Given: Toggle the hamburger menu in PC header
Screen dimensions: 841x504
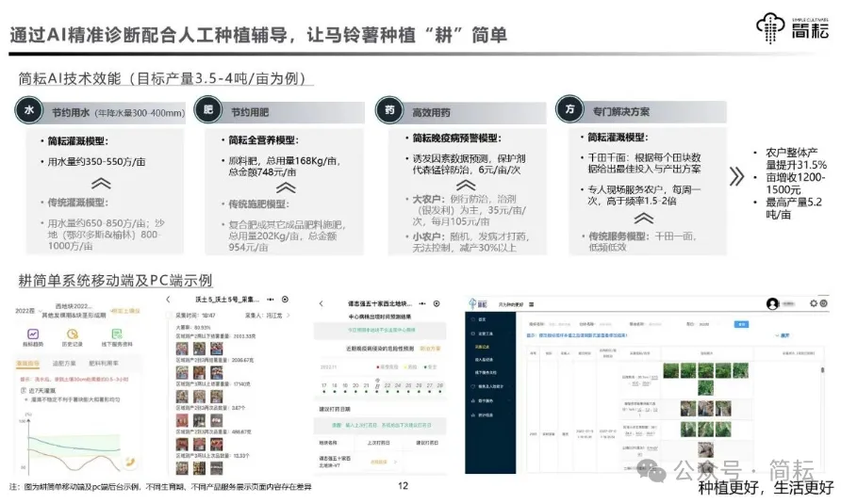Looking at the screenshot, I should click(x=532, y=304).
